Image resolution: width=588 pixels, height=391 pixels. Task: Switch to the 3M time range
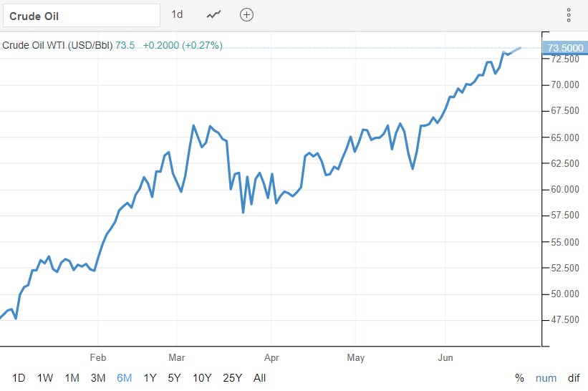tap(98, 377)
